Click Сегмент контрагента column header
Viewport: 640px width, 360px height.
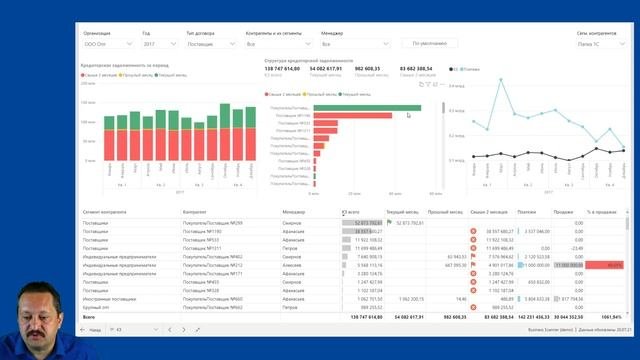pos(104,212)
